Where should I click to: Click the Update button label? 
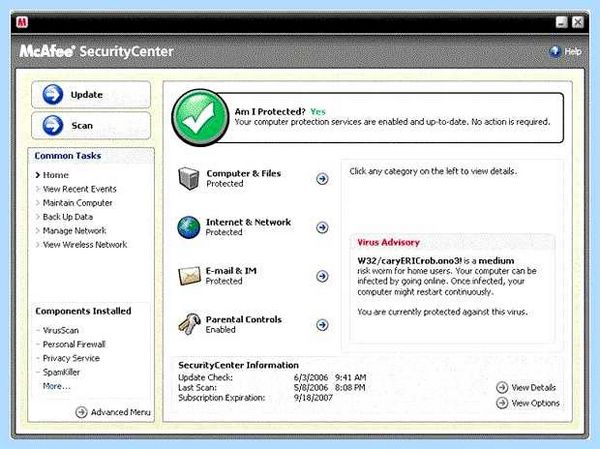click(86, 95)
